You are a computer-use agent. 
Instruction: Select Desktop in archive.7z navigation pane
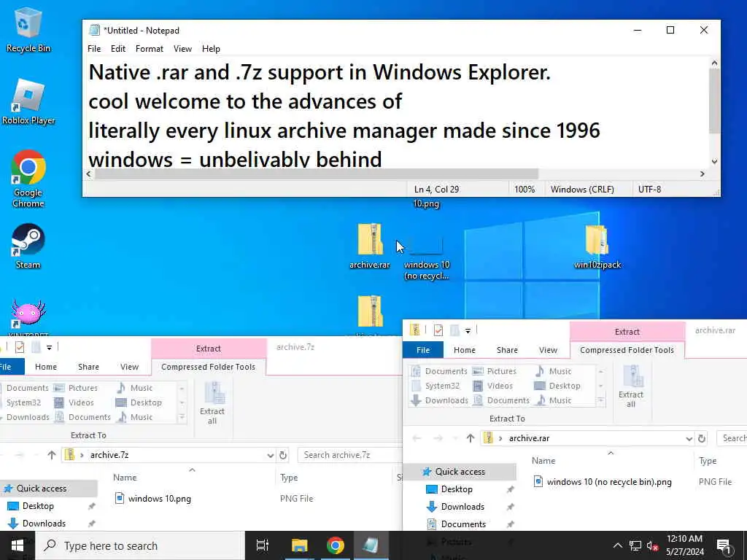point(38,506)
